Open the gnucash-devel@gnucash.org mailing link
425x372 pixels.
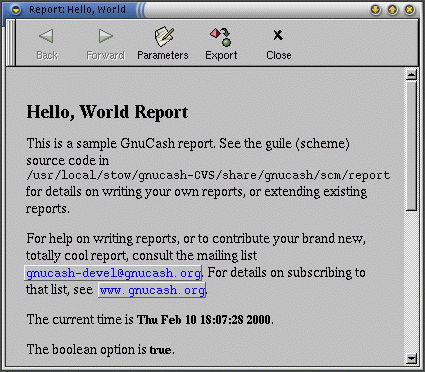point(113,273)
